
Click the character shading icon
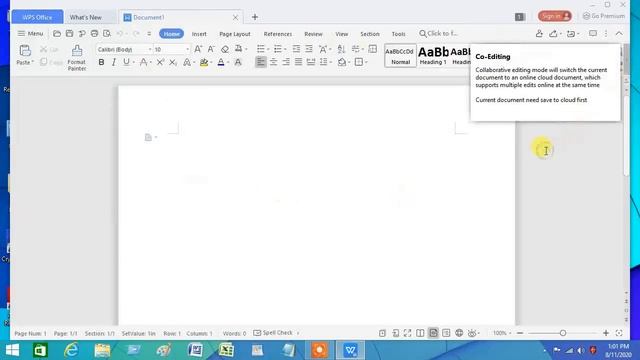pyautogui.click(x=238, y=62)
